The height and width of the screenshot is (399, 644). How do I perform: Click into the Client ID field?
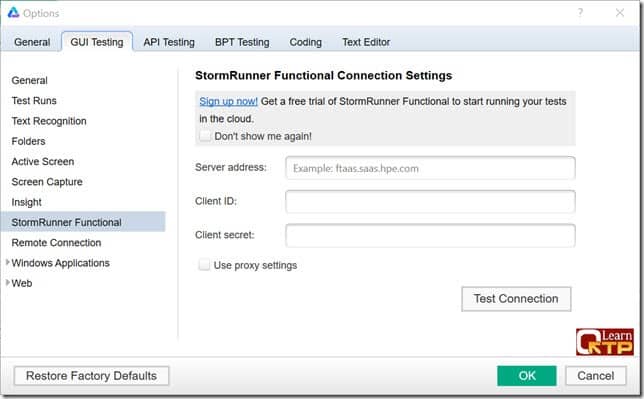point(430,201)
